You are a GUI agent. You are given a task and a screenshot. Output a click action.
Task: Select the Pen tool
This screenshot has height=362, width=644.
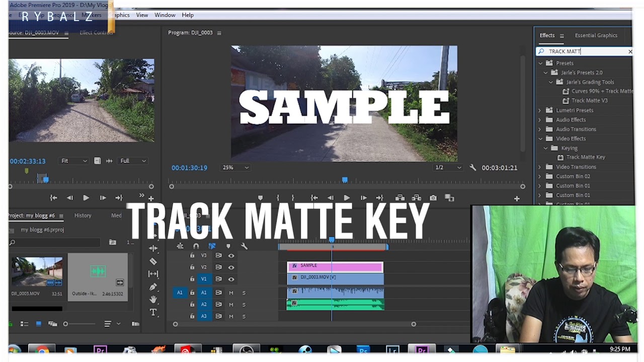[153, 287]
